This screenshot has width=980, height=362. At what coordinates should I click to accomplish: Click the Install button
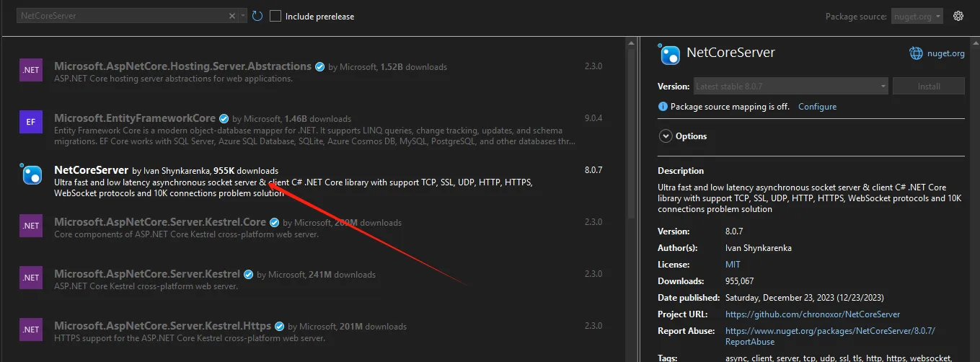click(x=929, y=87)
